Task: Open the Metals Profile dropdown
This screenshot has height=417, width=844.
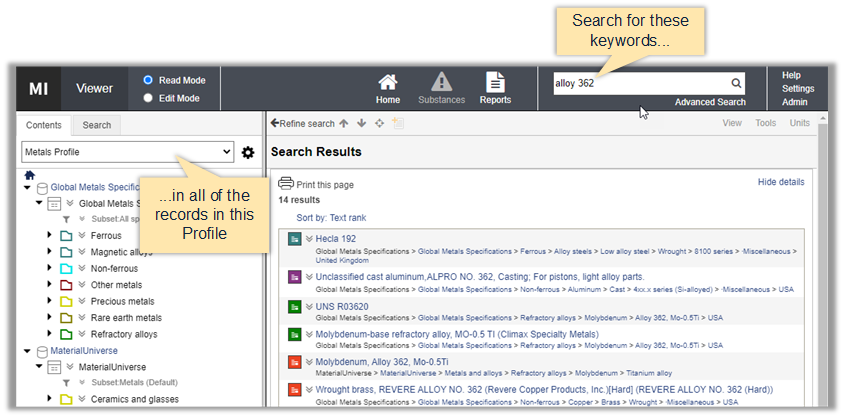Action: 127,152
